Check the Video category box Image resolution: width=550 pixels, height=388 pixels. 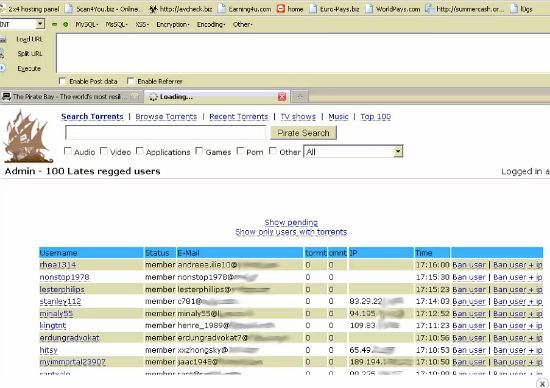(x=103, y=151)
